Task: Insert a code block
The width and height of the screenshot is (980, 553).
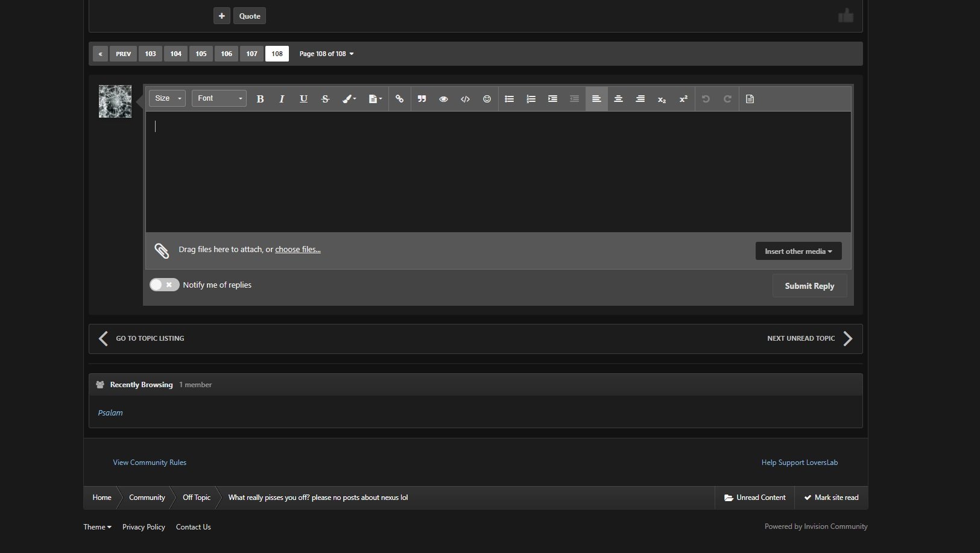Action: tap(465, 99)
